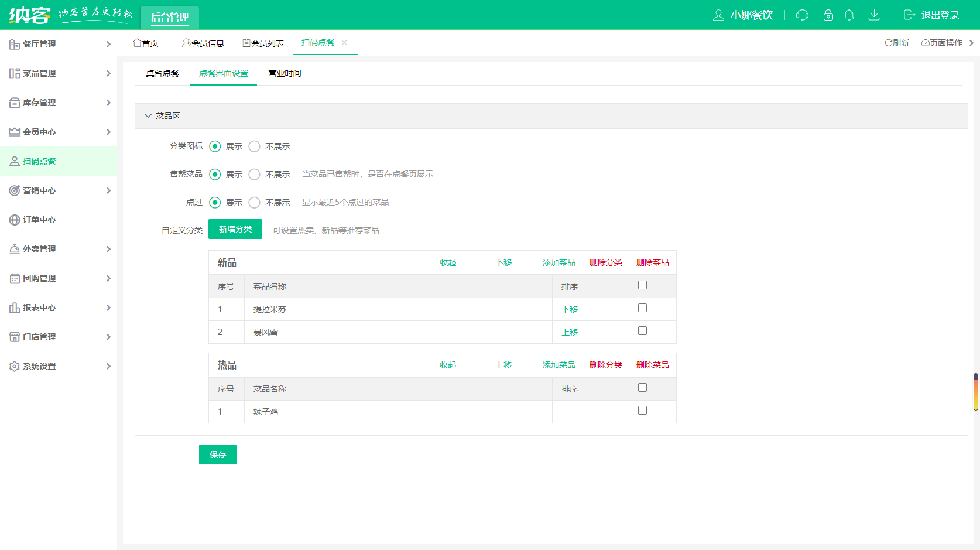
Task: Choose 不展示 for 售罄菜品
Action: pyautogui.click(x=254, y=174)
